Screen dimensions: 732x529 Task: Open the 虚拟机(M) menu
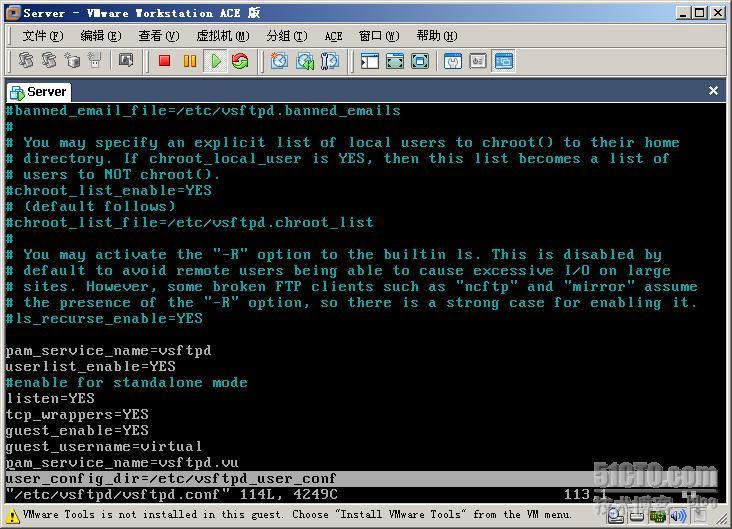point(223,36)
